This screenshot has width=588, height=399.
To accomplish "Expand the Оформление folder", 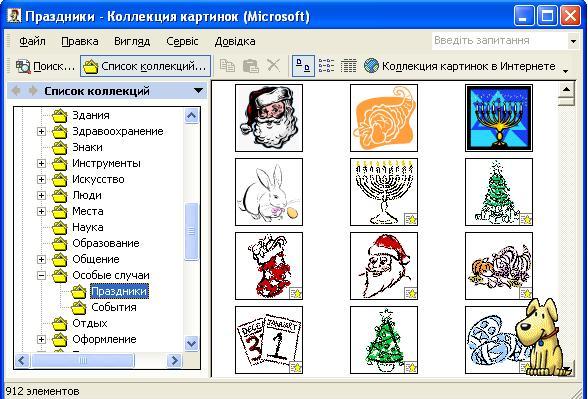I will point(41,339).
